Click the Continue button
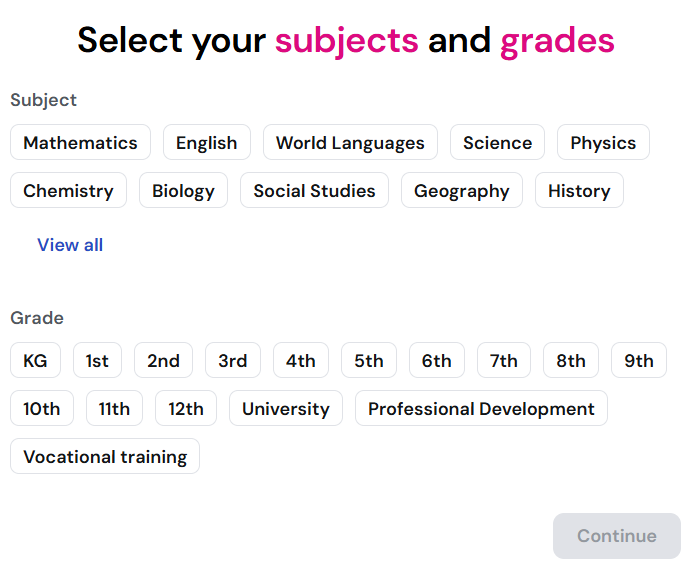The height and width of the screenshot is (568, 696). [x=616, y=536]
